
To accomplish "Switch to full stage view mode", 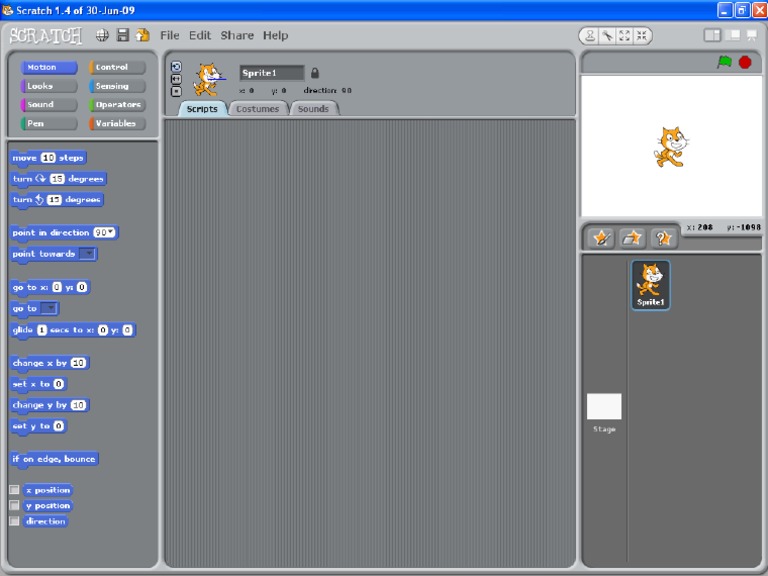I will point(733,35).
